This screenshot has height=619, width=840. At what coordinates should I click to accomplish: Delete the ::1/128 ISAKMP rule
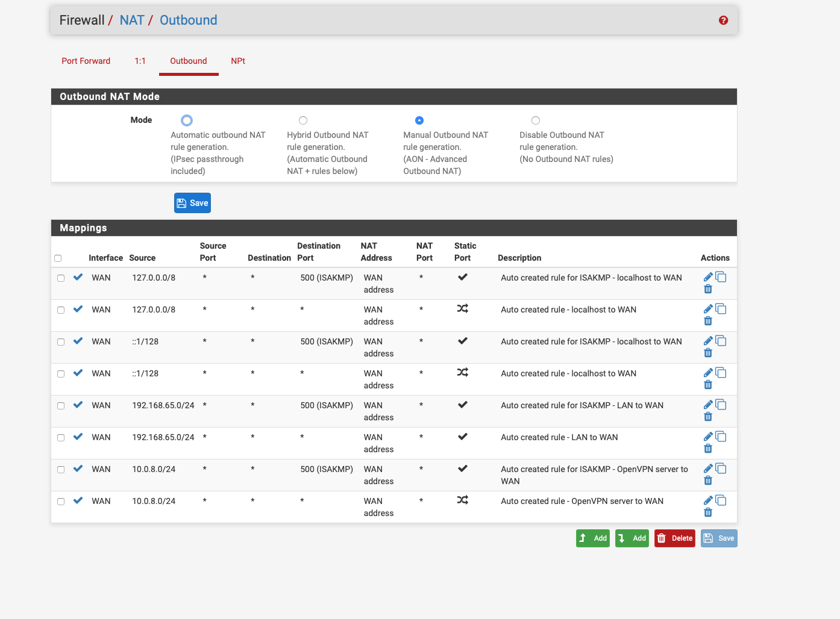point(708,353)
